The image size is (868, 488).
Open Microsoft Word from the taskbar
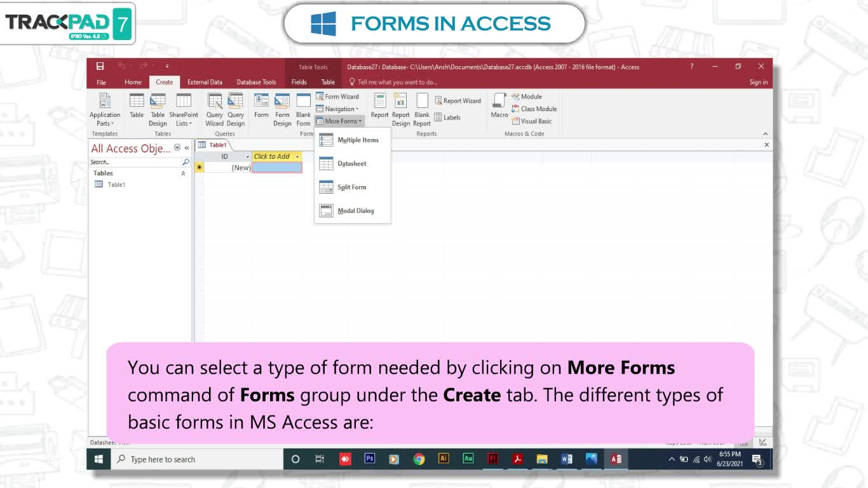(567, 459)
